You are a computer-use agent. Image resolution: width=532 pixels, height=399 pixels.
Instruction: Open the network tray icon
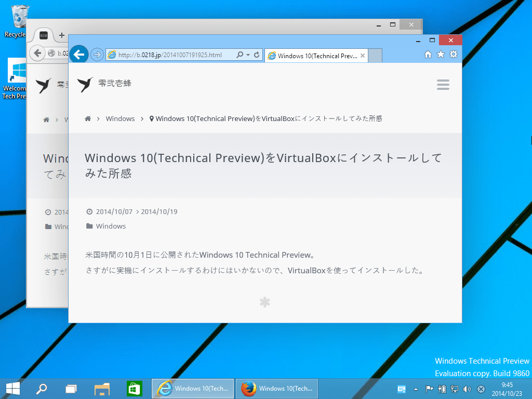tap(455, 389)
